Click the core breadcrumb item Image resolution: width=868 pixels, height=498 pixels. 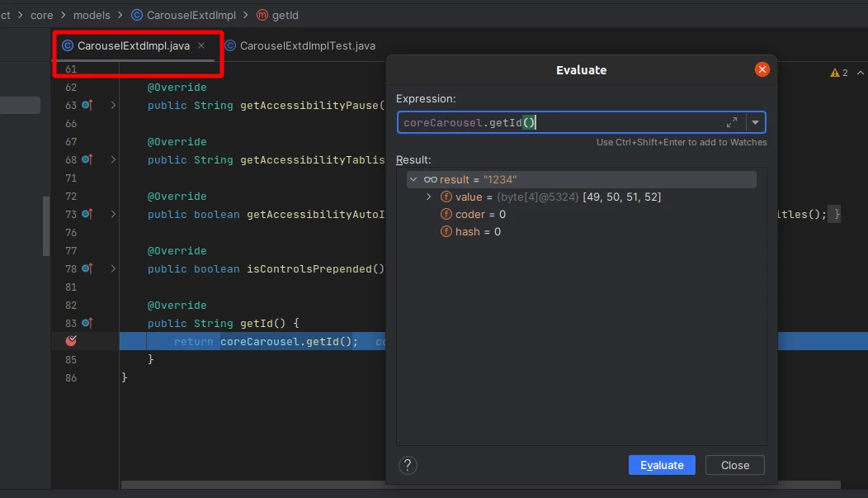click(41, 16)
